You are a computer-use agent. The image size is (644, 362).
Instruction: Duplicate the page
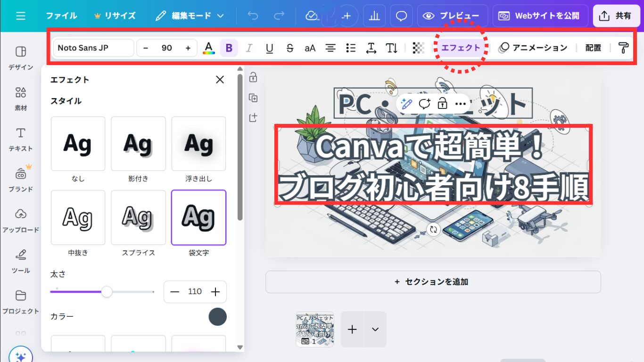253,98
